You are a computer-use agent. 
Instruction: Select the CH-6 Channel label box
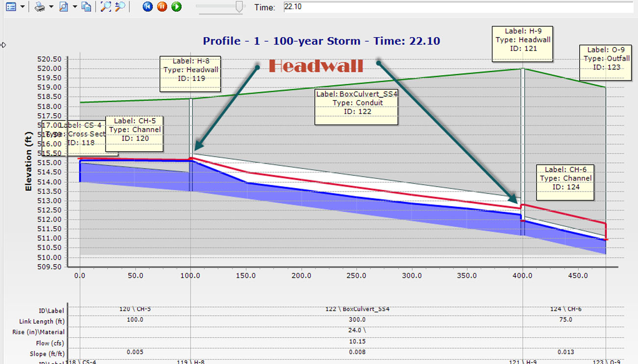(x=565, y=182)
